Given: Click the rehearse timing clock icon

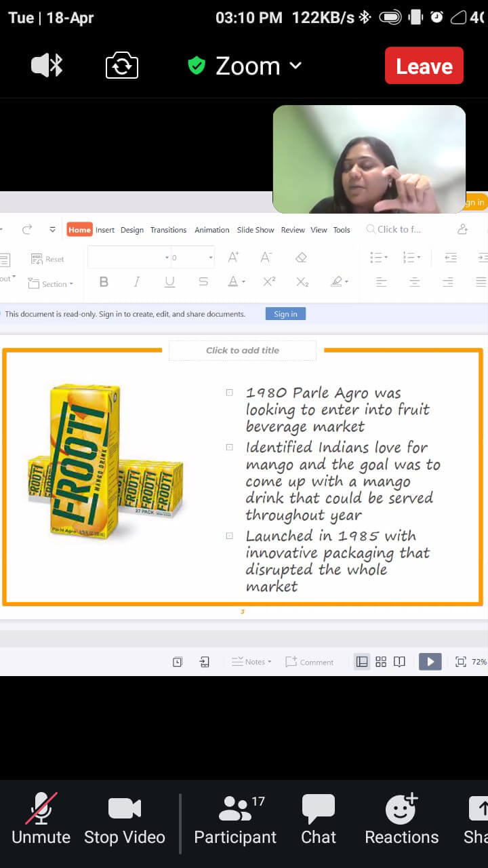Looking at the screenshot, I should click(178, 662).
